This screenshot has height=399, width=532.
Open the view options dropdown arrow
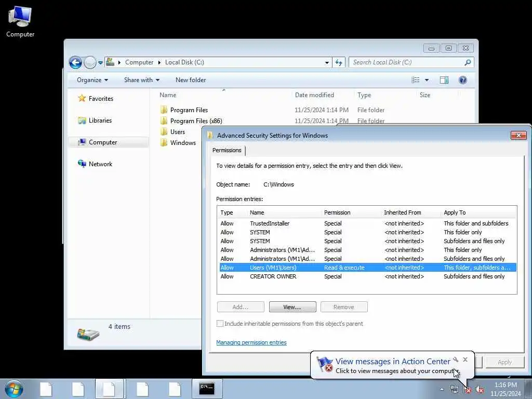click(x=427, y=80)
